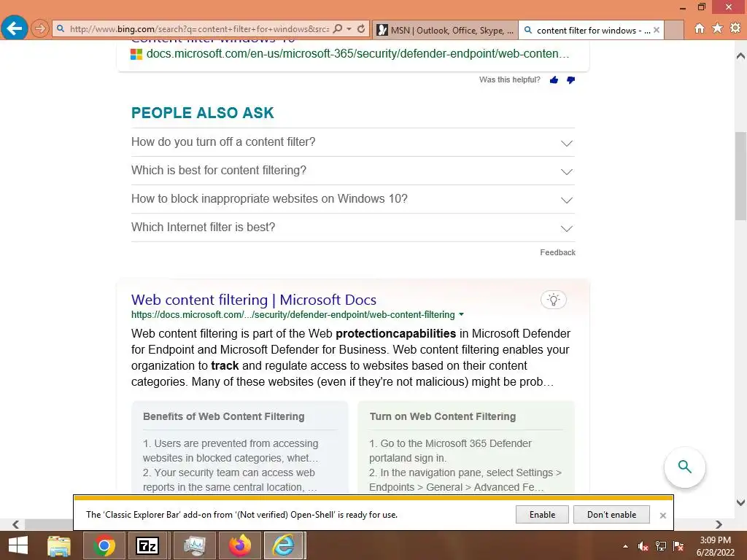747x560 pixels.
Task: Open the Action Center flag icon
Action: (x=678, y=546)
